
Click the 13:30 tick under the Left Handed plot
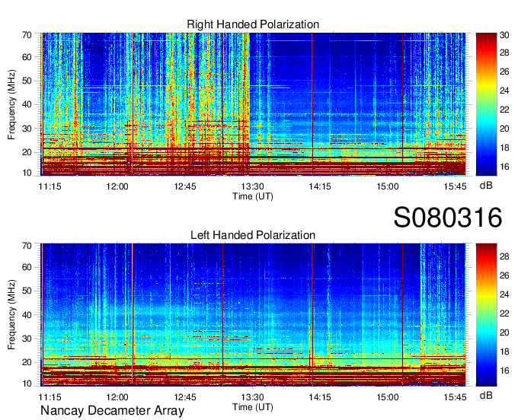[252, 397]
